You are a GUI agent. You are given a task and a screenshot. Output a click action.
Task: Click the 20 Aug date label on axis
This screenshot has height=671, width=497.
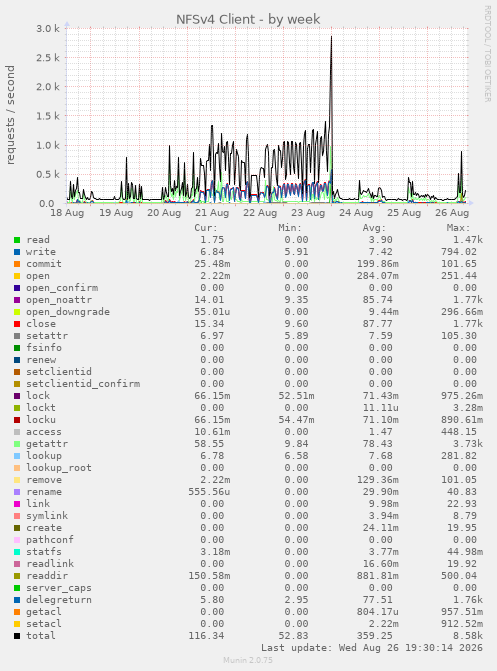(x=164, y=213)
